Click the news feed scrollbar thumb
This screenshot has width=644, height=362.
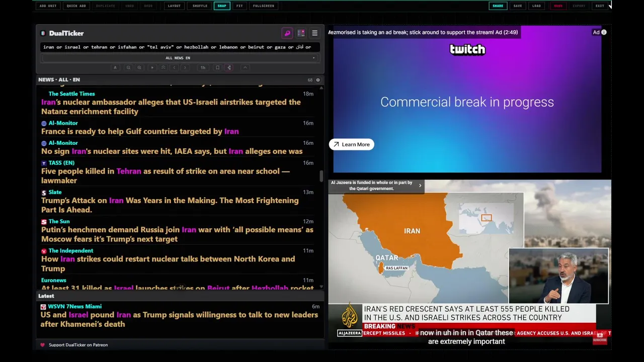(321, 176)
